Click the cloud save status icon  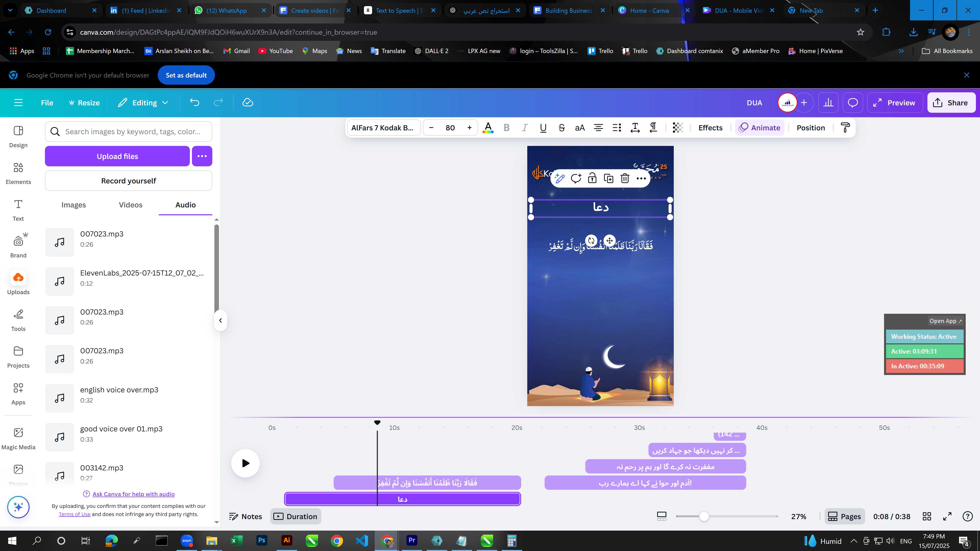[248, 103]
